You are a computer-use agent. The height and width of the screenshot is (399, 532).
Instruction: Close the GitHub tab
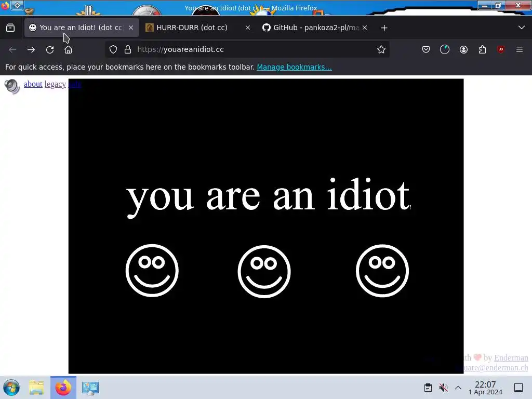coord(365,28)
